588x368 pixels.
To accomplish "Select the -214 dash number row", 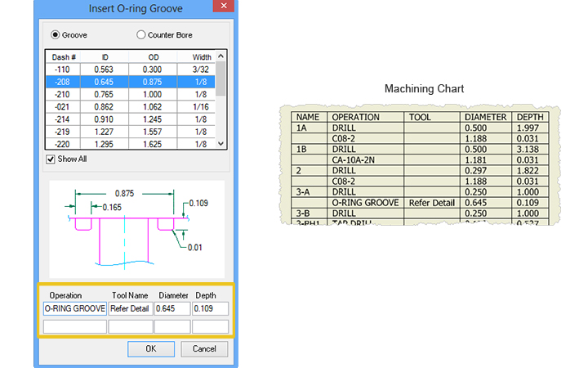I will (131, 119).
